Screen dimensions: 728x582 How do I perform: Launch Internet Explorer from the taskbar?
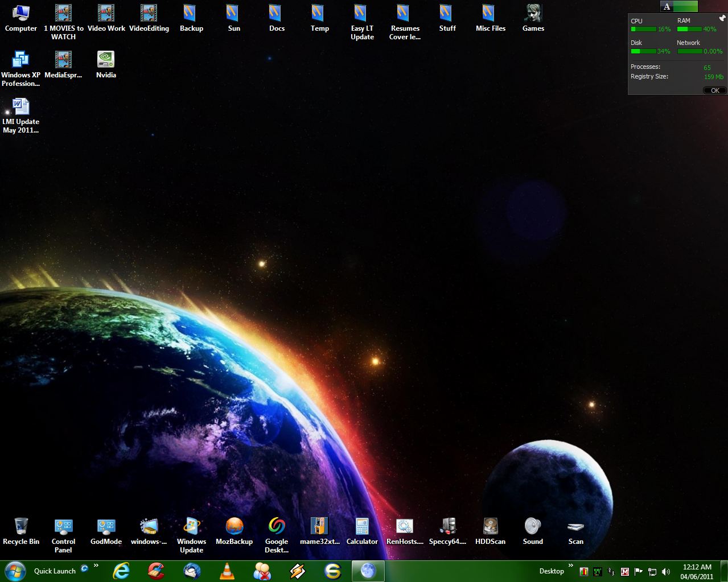click(121, 571)
